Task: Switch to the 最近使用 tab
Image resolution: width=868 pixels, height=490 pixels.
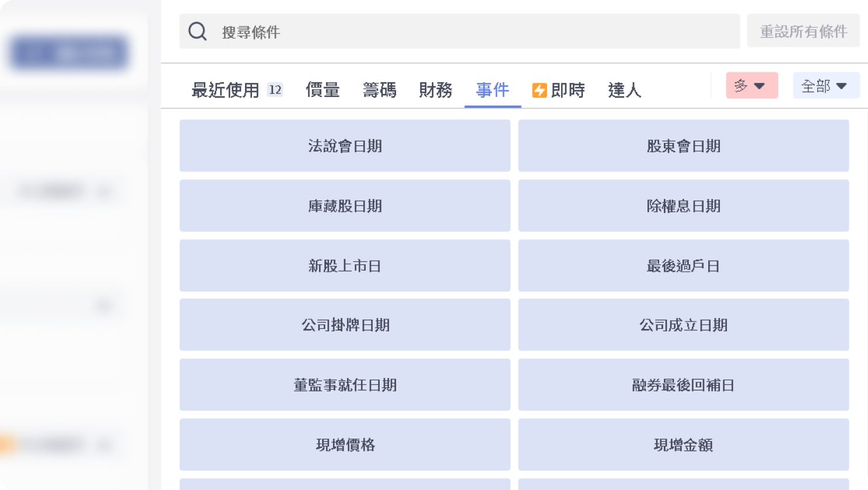Action: [x=225, y=90]
